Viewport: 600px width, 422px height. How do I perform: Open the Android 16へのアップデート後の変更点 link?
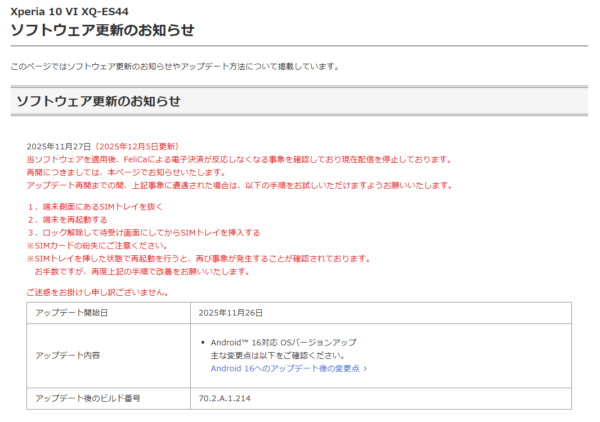(289, 368)
